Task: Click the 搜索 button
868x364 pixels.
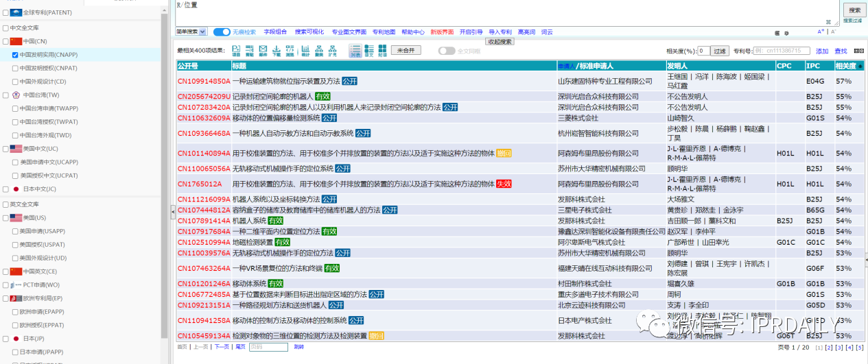Action: pos(854,10)
